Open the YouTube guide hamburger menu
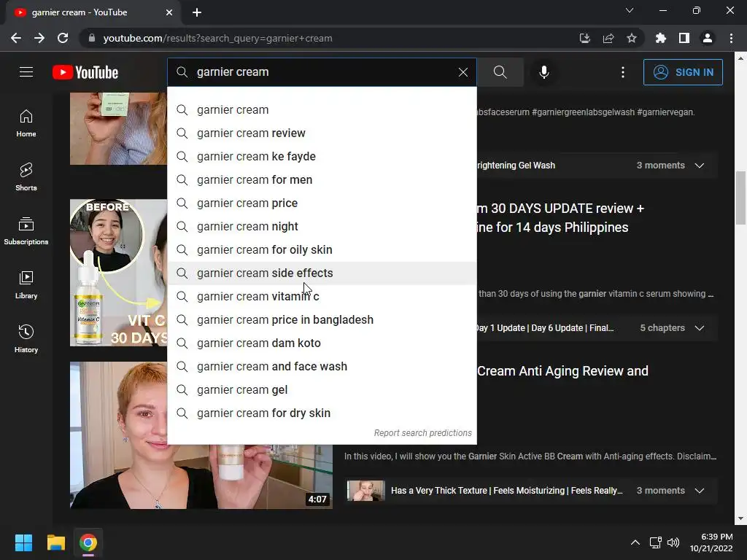The height and width of the screenshot is (560, 747). pos(26,72)
